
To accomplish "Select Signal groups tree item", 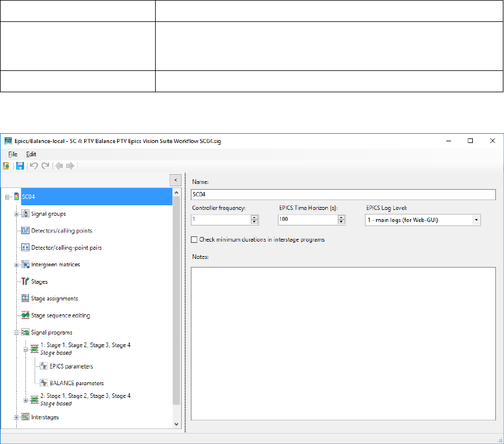I will tap(48, 214).
